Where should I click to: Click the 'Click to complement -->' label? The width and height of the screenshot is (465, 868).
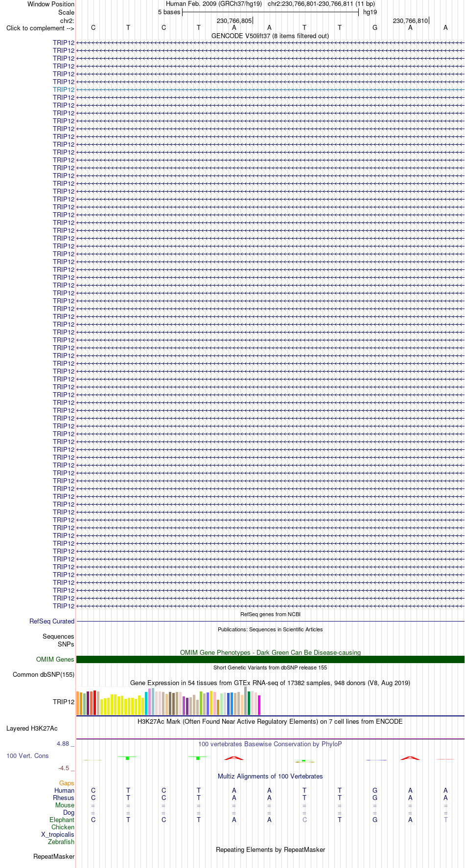point(40,28)
